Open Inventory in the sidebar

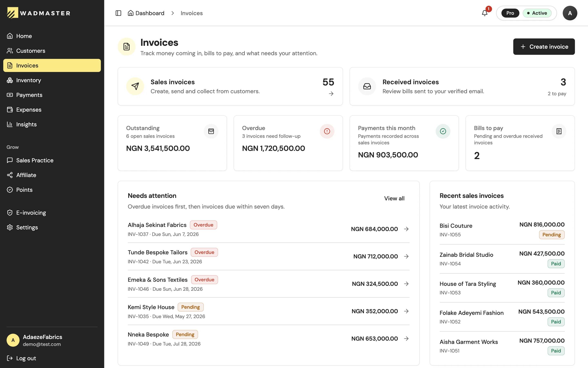(x=52, y=80)
